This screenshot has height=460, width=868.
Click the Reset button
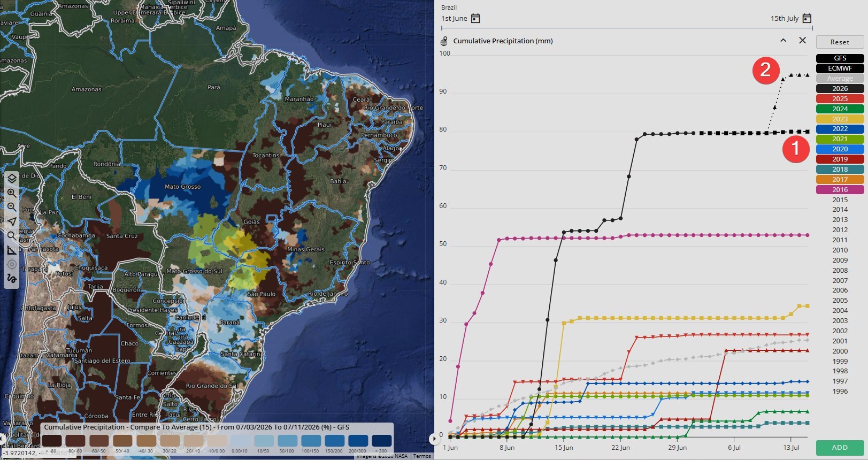pyautogui.click(x=840, y=42)
